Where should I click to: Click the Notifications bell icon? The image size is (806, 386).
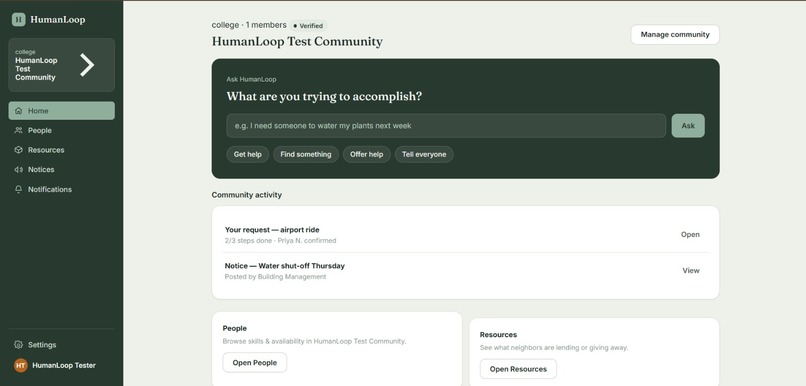tap(19, 189)
